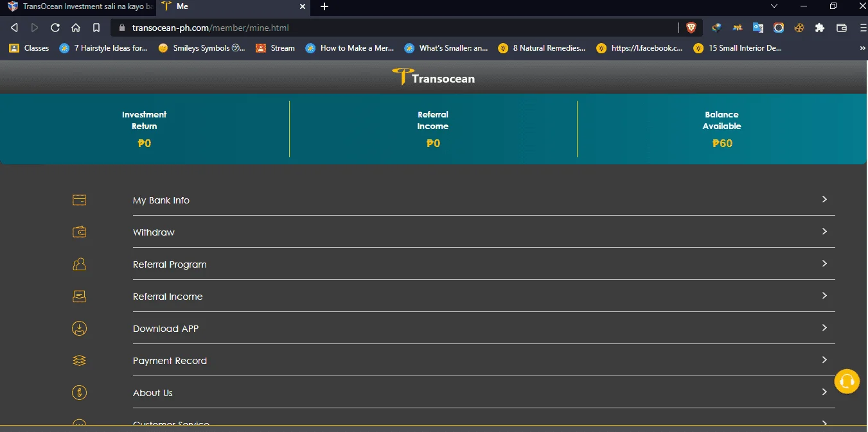The height and width of the screenshot is (432, 868).
Task: Click the About Us info icon
Action: pyautogui.click(x=79, y=393)
